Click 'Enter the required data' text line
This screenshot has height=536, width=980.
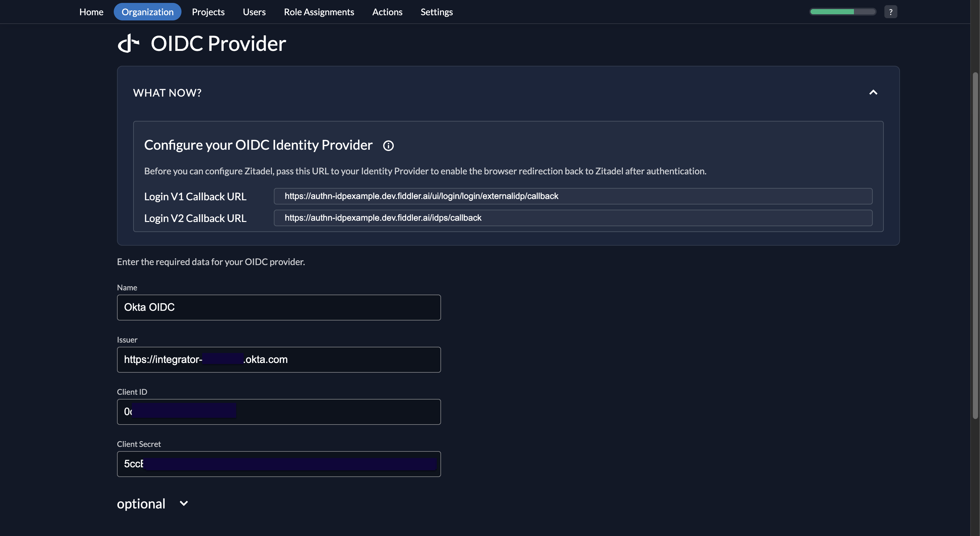(x=211, y=262)
